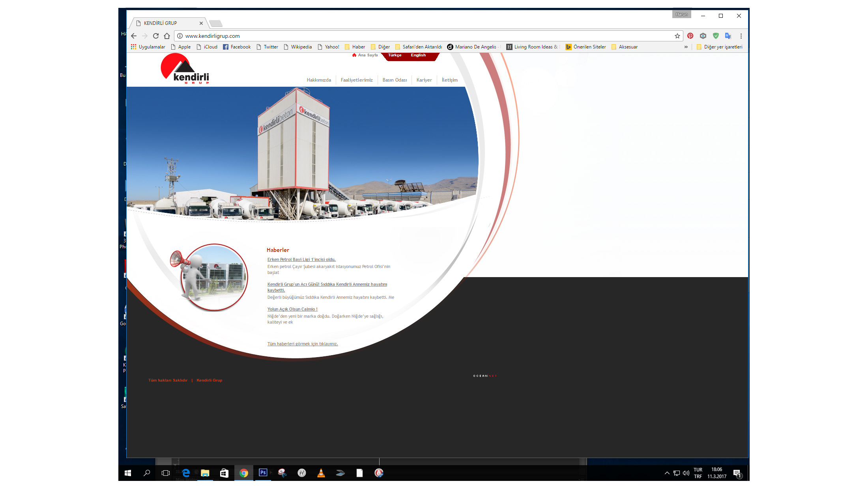The width and height of the screenshot is (868, 488).
Task: Open VLC media player from taskbar
Action: pos(321,473)
